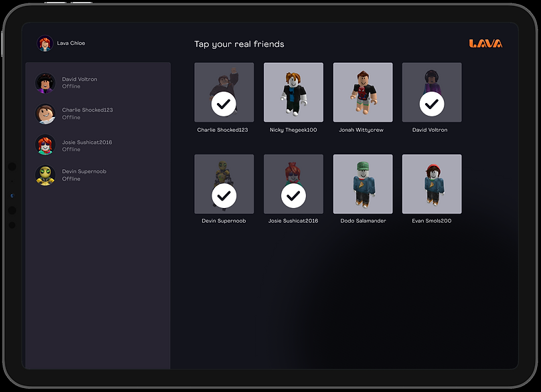Screen dimensions: 541x392
Task: Click the Dodo Salamander name label
Action: point(363,221)
